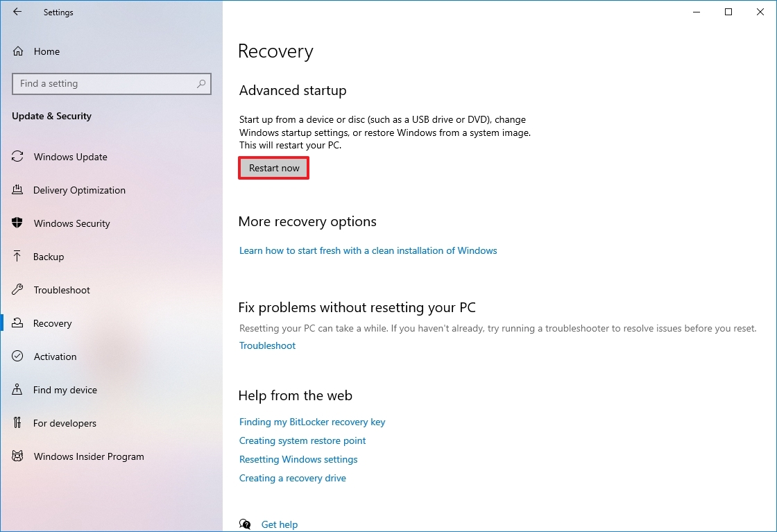
Task: Select Home from the sidebar
Action: click(47, 51)
